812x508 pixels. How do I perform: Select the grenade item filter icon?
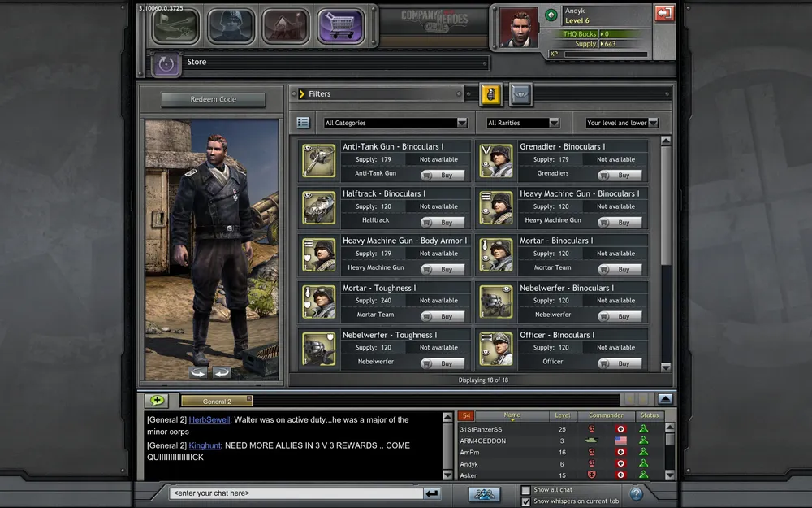tap(491, 94)
